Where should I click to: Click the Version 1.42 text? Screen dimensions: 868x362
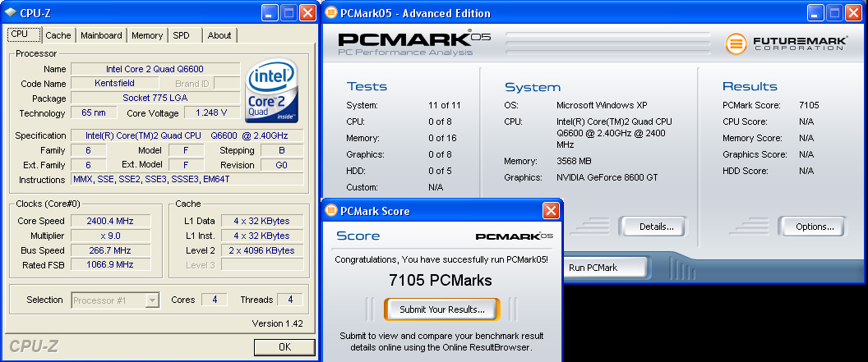(x=277, y=323)
